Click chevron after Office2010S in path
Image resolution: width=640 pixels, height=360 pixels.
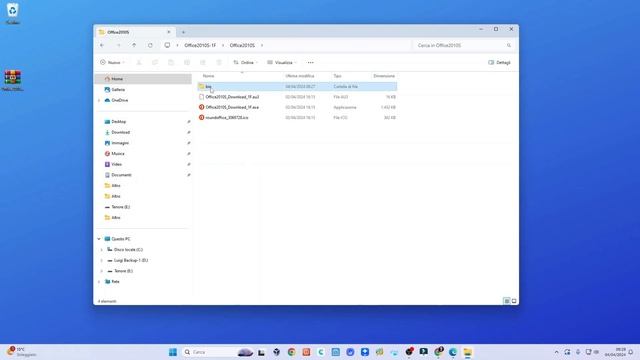pos(262,45)
